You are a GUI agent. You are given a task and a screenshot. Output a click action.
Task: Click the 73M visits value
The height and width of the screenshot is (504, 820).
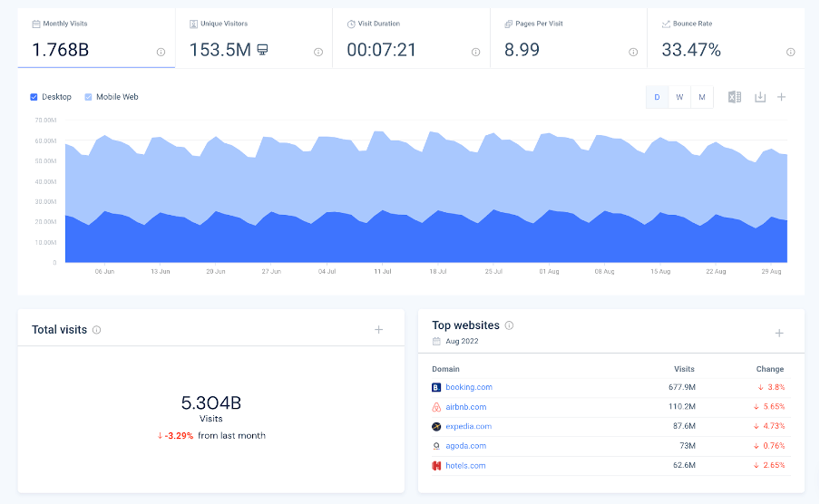[688, 446]
